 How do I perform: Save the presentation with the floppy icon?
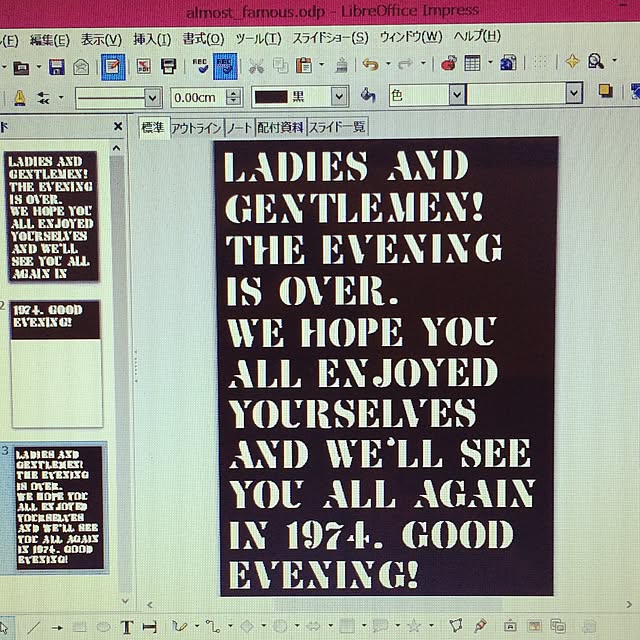pyautogui.click(x=57, y=67)
